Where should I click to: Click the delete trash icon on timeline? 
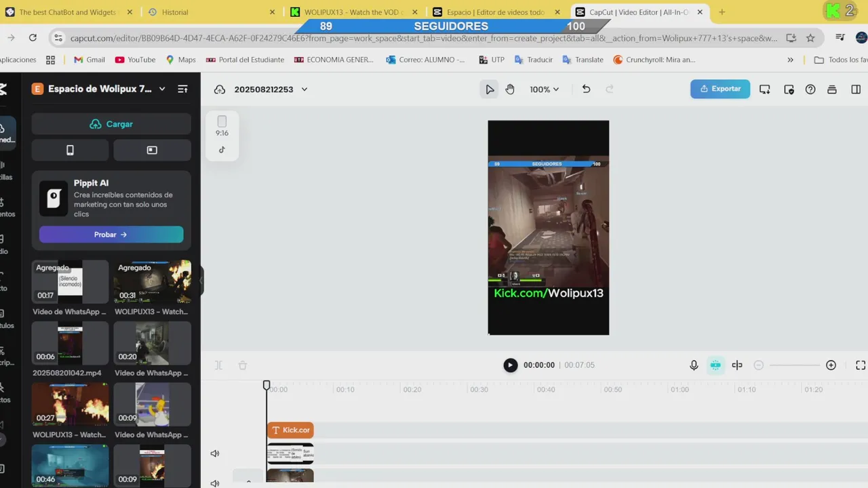point(243,365)
